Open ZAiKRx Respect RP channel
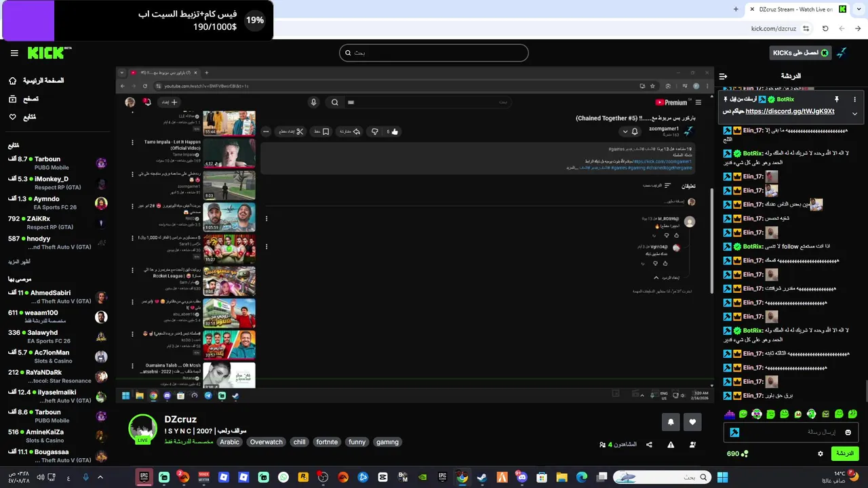This screenshot has width=868, height=488. point(58,223)
